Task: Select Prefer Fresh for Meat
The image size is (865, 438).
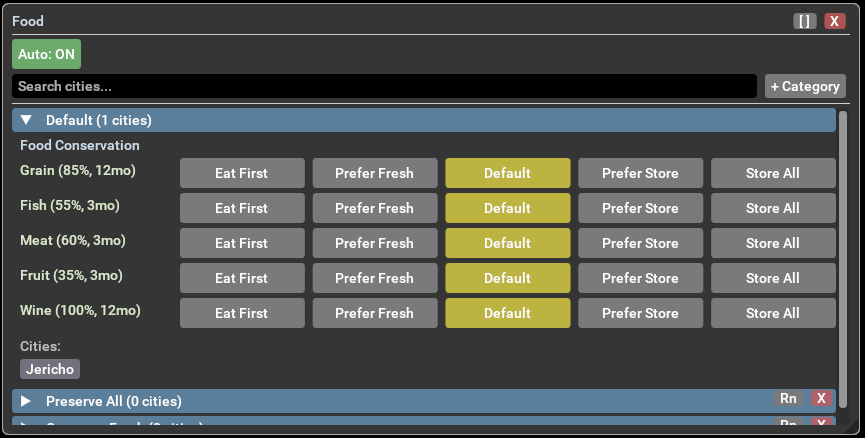Action: (374, 243)
